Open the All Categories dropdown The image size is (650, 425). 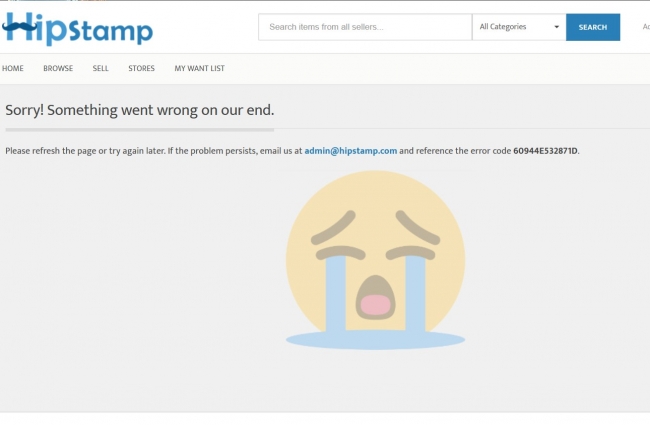pyautogui.click(x=519, y=27)
